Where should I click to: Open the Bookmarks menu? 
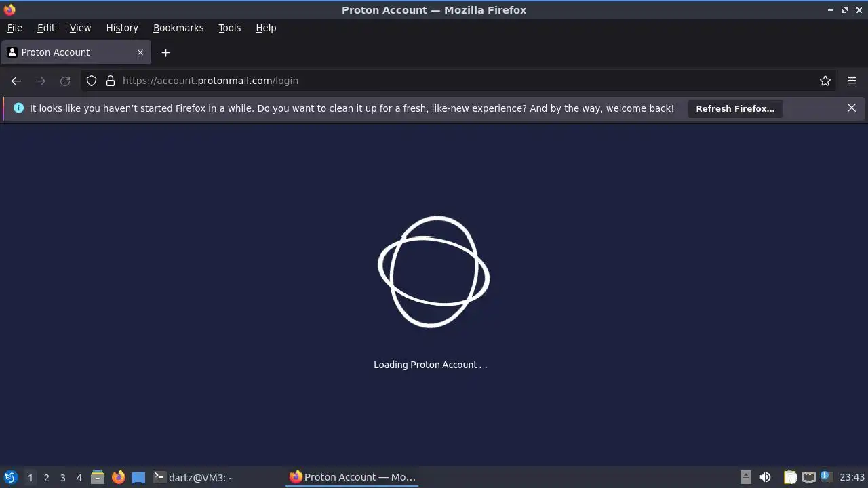(x=178, y=28)
